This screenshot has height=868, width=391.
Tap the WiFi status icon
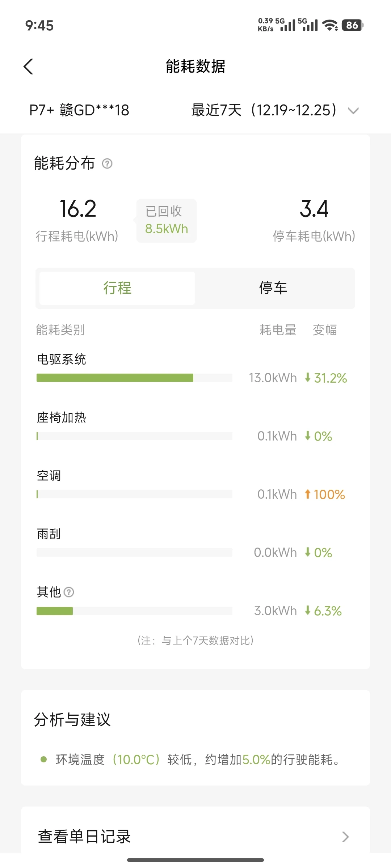[x=330, y=25]
